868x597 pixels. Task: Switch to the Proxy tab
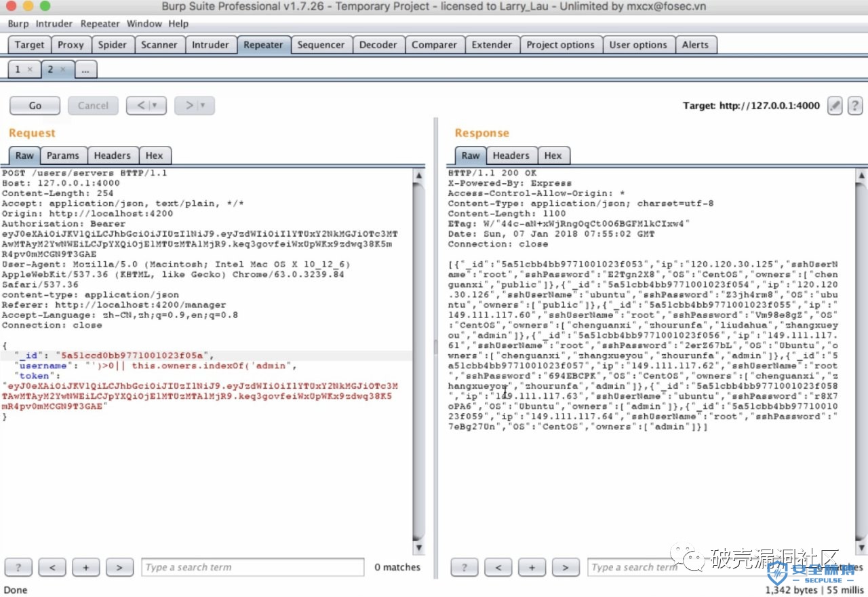click(71, 45)
